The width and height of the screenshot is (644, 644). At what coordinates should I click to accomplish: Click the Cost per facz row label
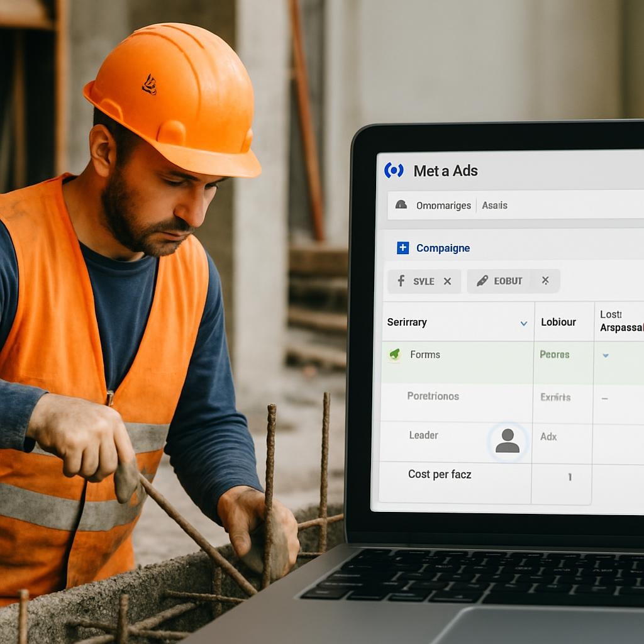pos(440,474)
